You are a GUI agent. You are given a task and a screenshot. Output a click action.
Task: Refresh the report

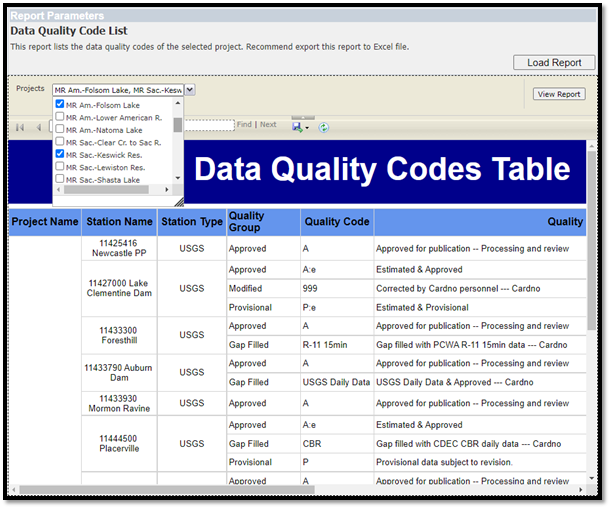323,127
